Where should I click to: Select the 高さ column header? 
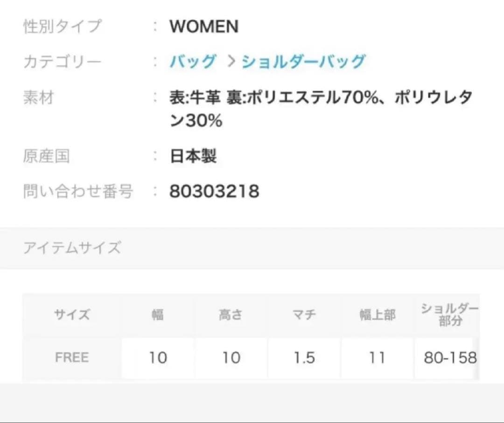[231, 315]
